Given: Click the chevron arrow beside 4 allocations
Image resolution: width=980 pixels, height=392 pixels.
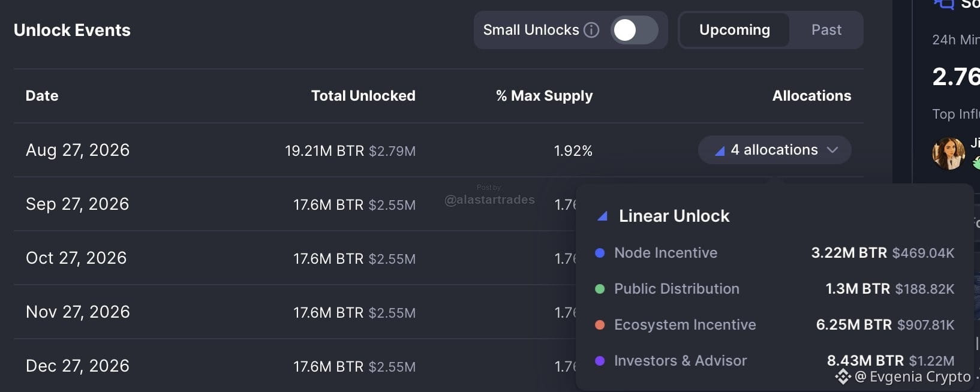Looking at the screenshot, I should click(832, 150).
